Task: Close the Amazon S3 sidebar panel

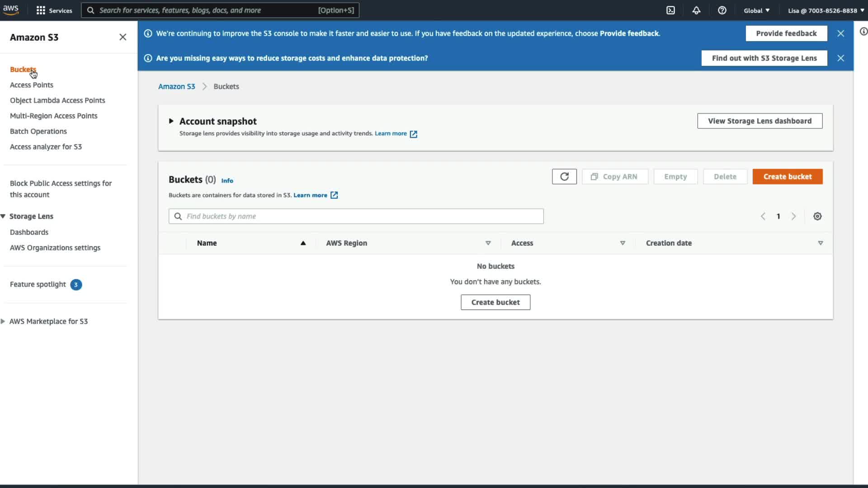Action: pyautogui.click(x=123, y=37)
